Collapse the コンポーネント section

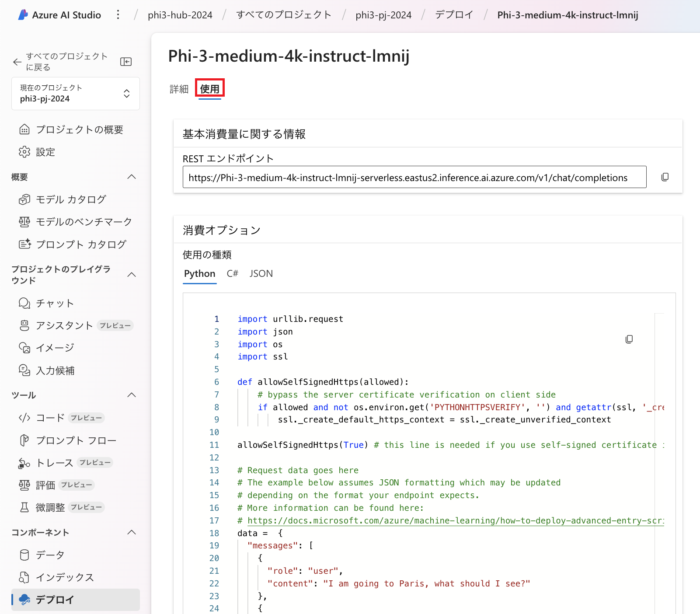pyautogui.click(x=131, y=532)
